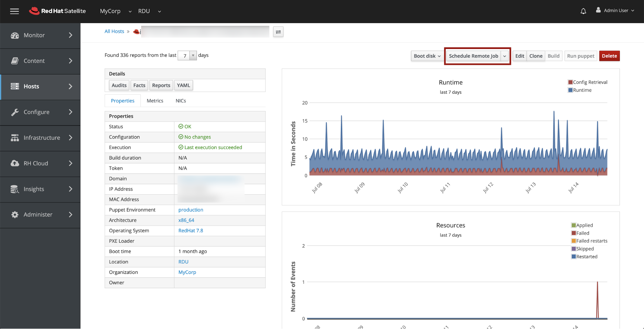Image resolution: width=644 pixels, height=329 pixels.
Task: Click the Administer gear icon
Action: click(15, 215)
